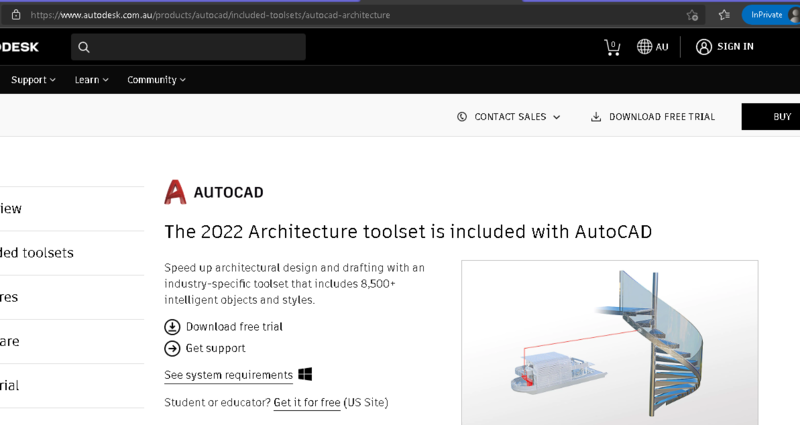This screenshot has width=800, height=425.
Task: Click the red AutoCAD logo icon
Action: pos(175,192)
